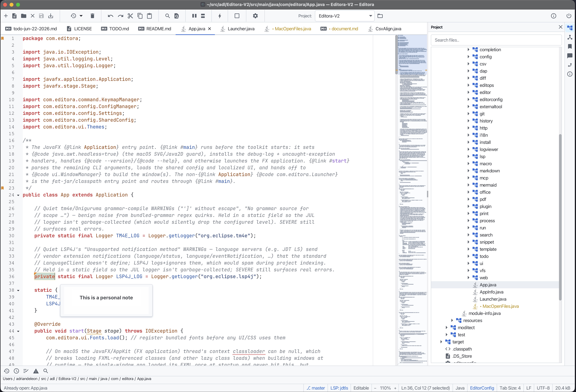Switch to the MacOpenFiles.java tab
This screenshot has width=576, height=392.
click(x=288, y=29)
